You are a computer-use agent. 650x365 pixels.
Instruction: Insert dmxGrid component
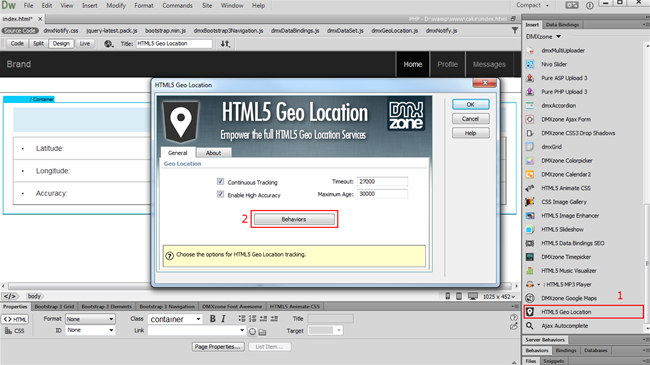point(551,147)
